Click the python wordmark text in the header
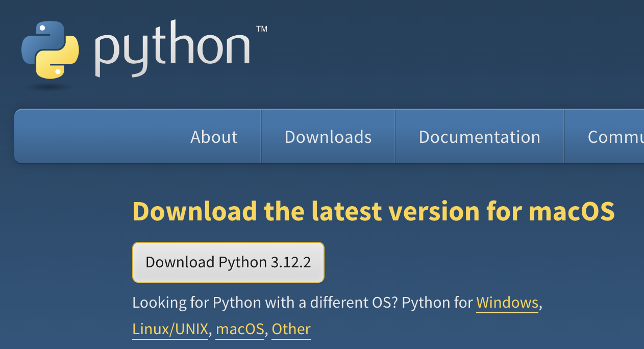This screenshot has height=349, width=644. pyautogui.click(x=172, y=49)
